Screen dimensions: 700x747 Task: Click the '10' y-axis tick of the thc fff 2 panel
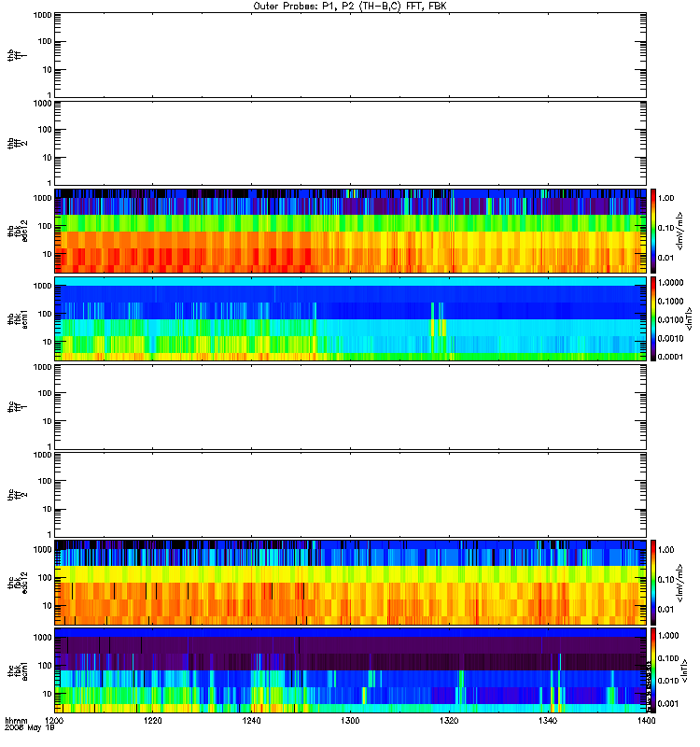coord(48,509)
